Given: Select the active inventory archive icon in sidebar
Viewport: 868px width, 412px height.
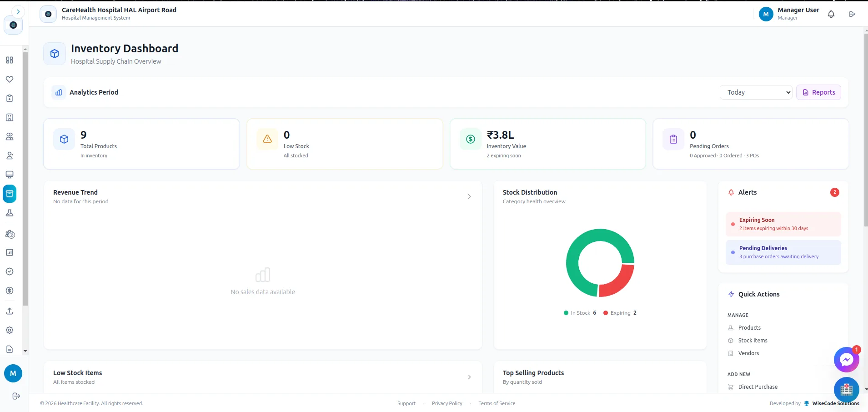Looking at the screenshot, I should [x=10, y=194].
